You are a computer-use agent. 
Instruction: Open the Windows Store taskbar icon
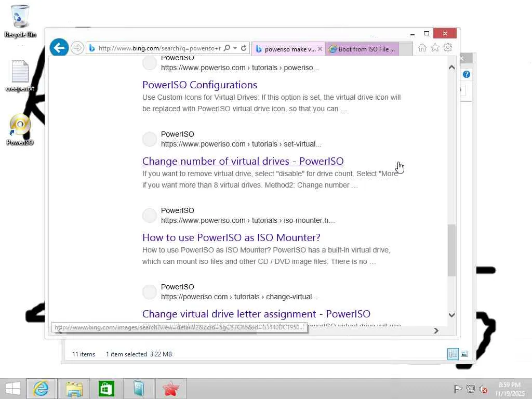(106, 389)
